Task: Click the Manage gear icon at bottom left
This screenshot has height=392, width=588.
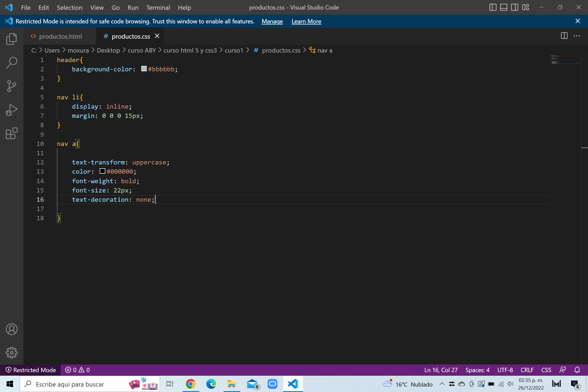Action: pyautogui.click(x=12, y=352)
